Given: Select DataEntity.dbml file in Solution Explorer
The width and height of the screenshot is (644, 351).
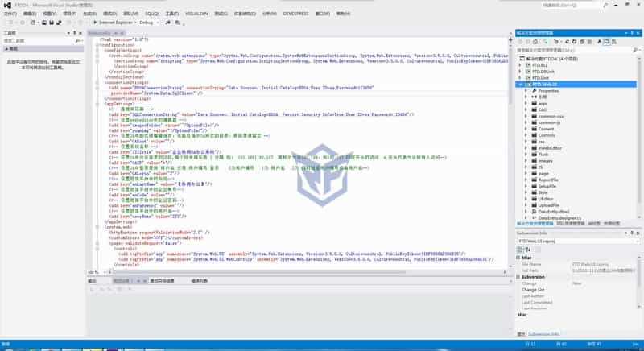Looking at the screenshot, I should pos(554,211).
